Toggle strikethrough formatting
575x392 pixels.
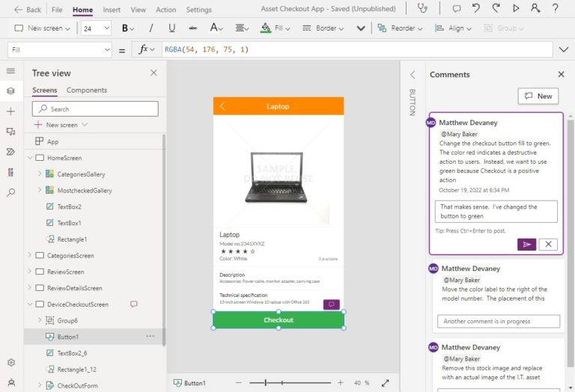click(x=193, y=28)
